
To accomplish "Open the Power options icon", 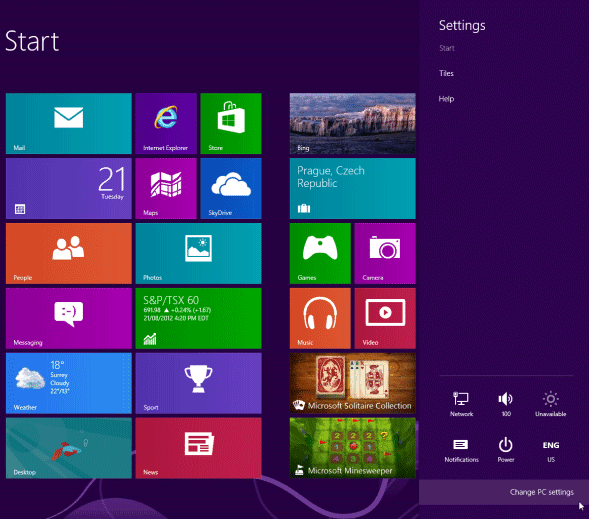I will (506, 450).
